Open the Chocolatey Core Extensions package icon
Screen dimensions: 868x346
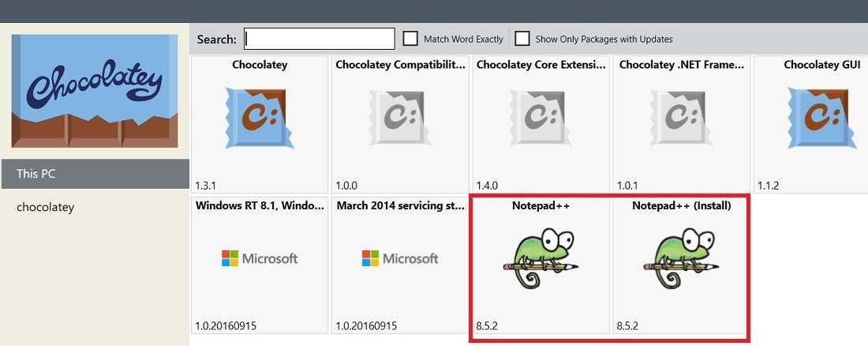pos(541,118)
